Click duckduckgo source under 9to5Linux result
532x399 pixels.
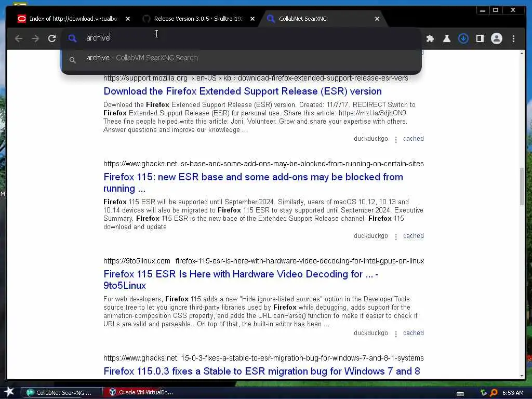[x=370, y=333]
